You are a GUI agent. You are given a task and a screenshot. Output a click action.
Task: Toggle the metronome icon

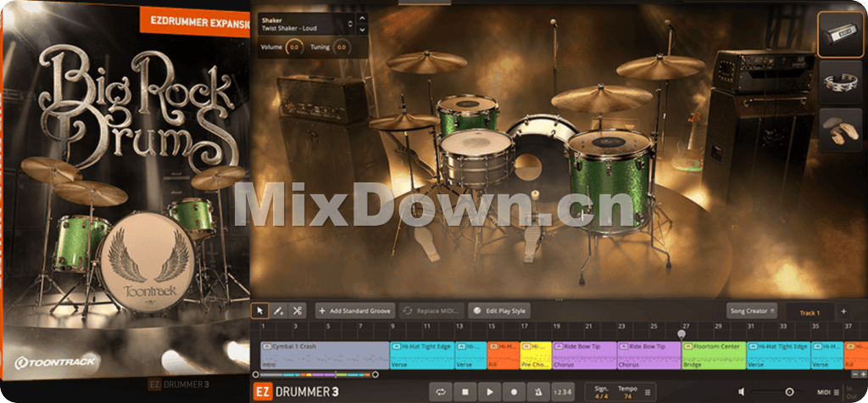click(538, 392)
